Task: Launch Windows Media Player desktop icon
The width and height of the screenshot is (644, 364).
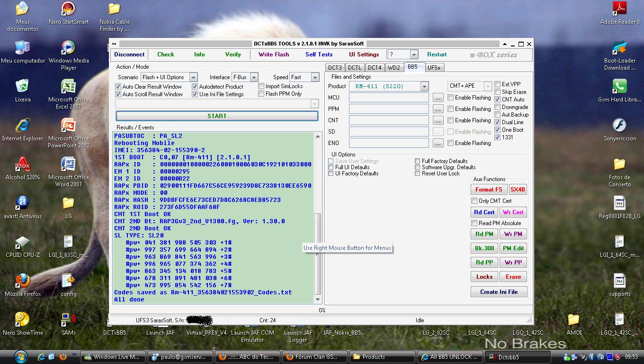Action: click(x=68, y=55)
